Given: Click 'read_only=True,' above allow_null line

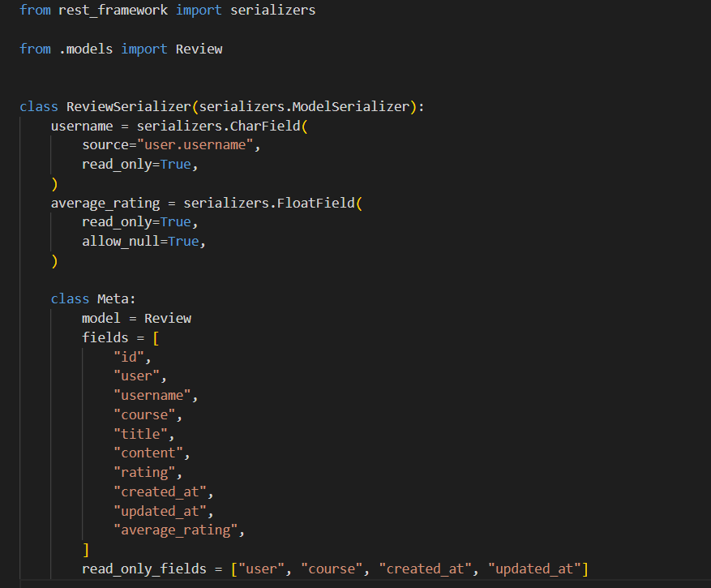Looking at the screenshot, I should click(x=140, y=222).
